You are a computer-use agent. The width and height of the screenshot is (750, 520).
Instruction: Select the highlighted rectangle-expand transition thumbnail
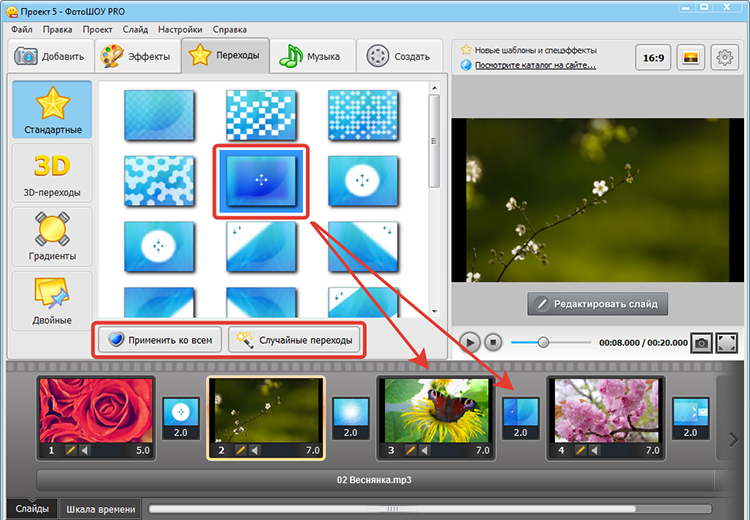(261, 181)
